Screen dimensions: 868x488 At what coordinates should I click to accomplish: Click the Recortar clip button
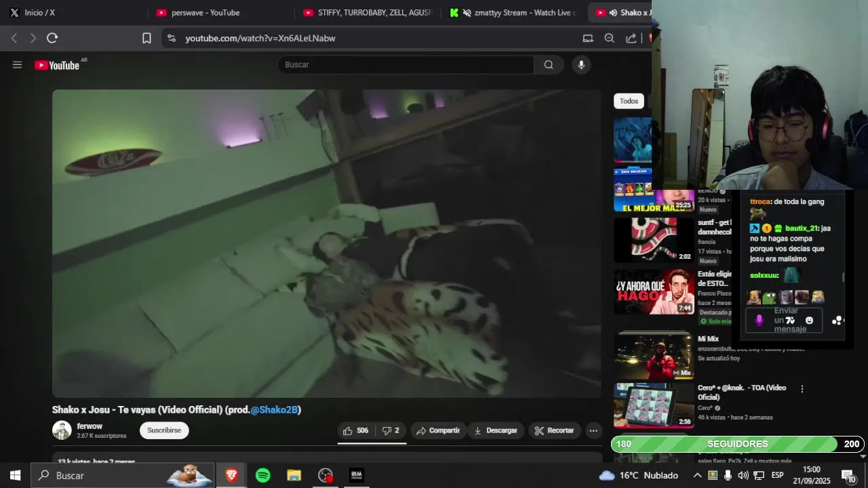pos(555,430)
